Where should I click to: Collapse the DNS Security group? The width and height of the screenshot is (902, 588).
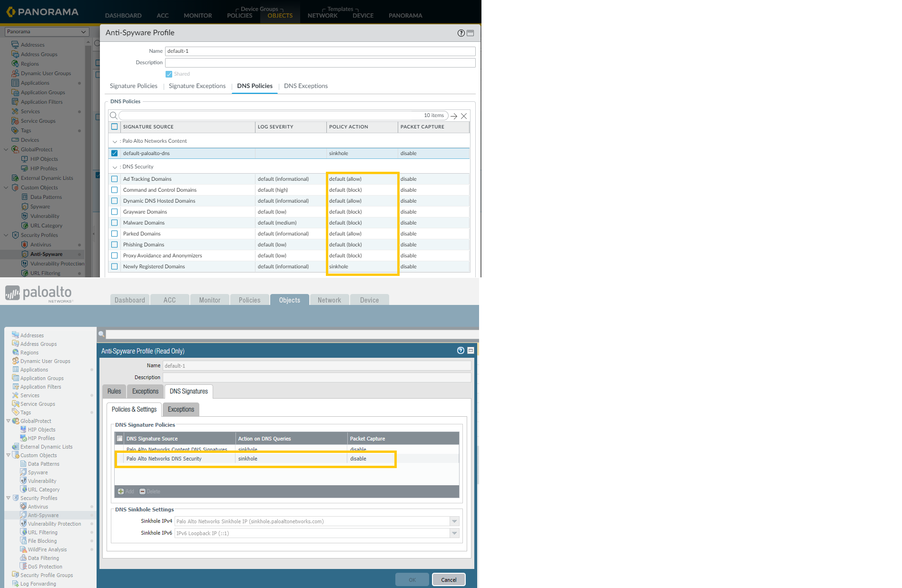point(115,167)
